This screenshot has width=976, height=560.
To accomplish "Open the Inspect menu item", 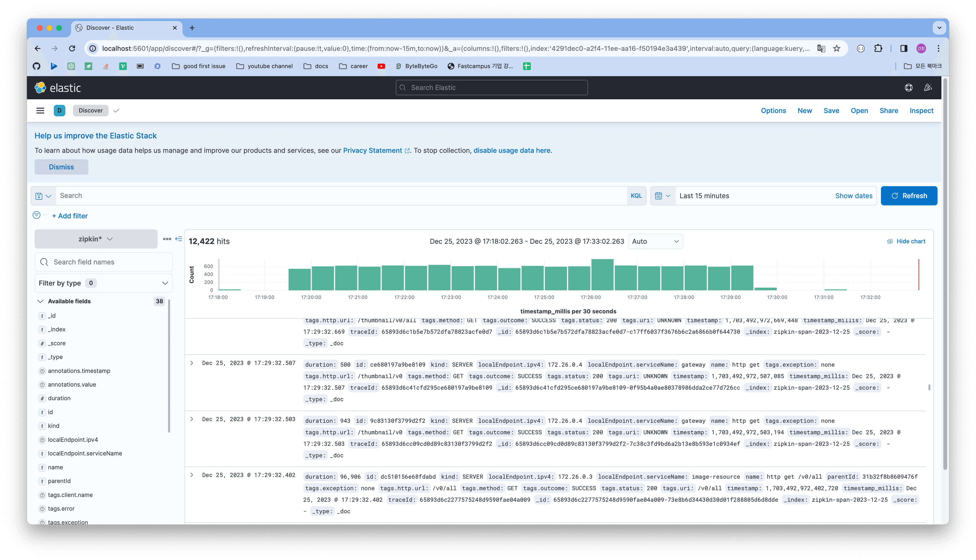I will (921, 110).
